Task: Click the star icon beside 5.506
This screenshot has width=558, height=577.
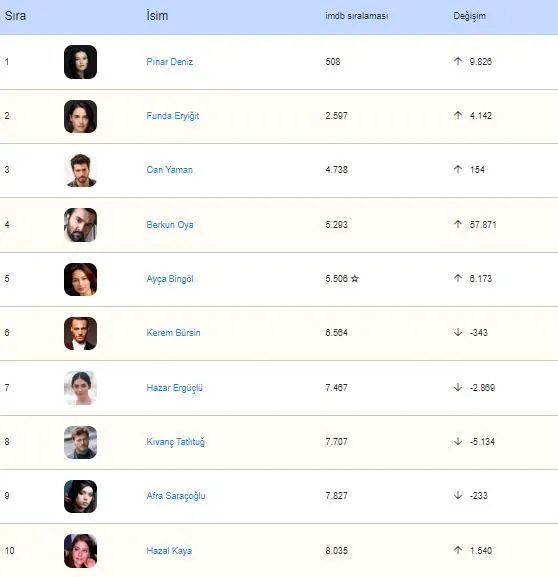Action: coord(354,279)
